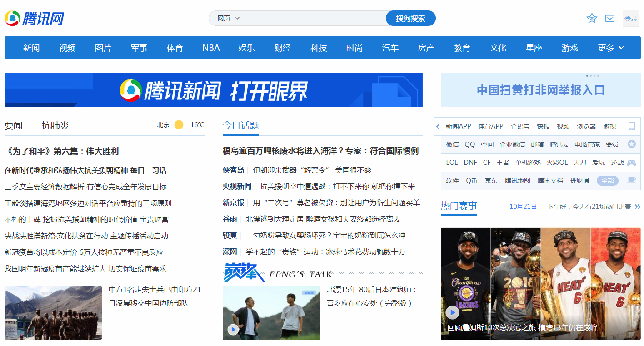Switch to the 抗肺炎 tab

click(55, 125)
